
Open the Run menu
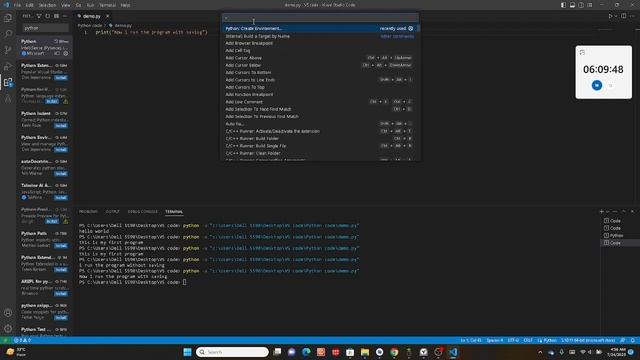tap(90, 5)
